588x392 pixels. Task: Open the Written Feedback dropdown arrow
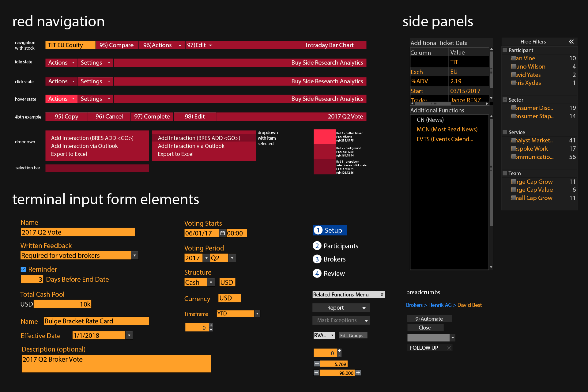click(x=134, y=255)
